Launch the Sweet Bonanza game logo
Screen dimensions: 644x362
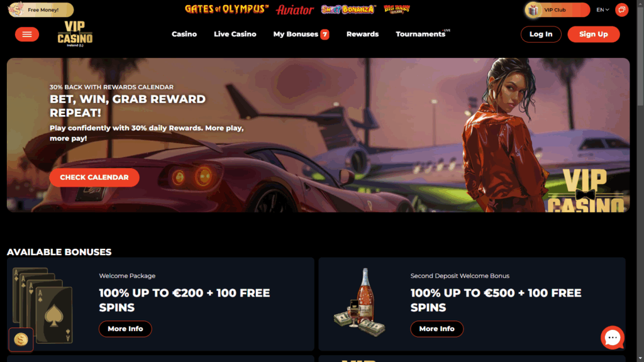[348, 9]
